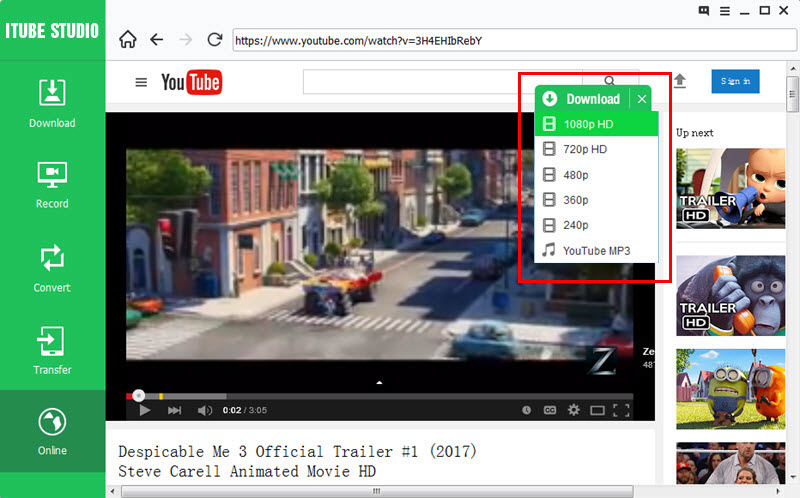Select the Online browser section
800x498 pixels.
coord(52,431)
